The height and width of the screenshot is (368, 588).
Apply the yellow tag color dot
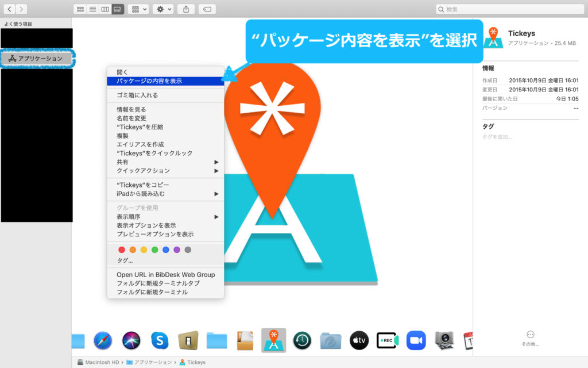pyautogui.click(x=144, y=250)
